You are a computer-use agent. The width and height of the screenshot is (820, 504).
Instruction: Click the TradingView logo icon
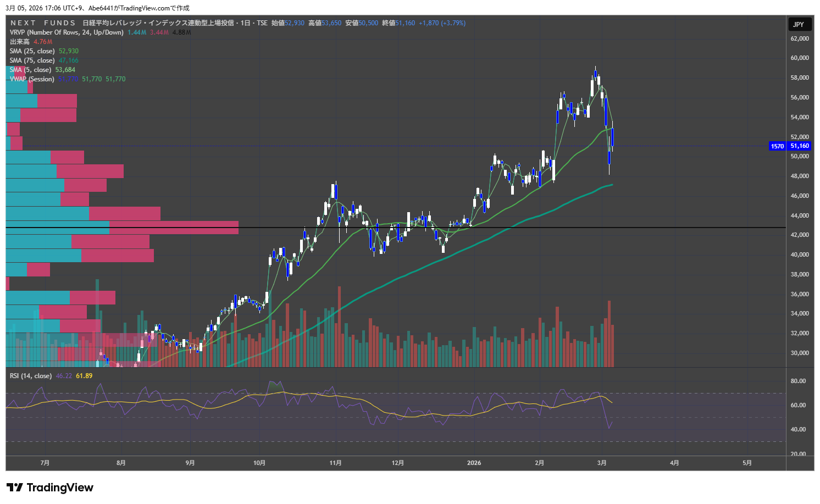pyautogui.click(x=14, y=488)
